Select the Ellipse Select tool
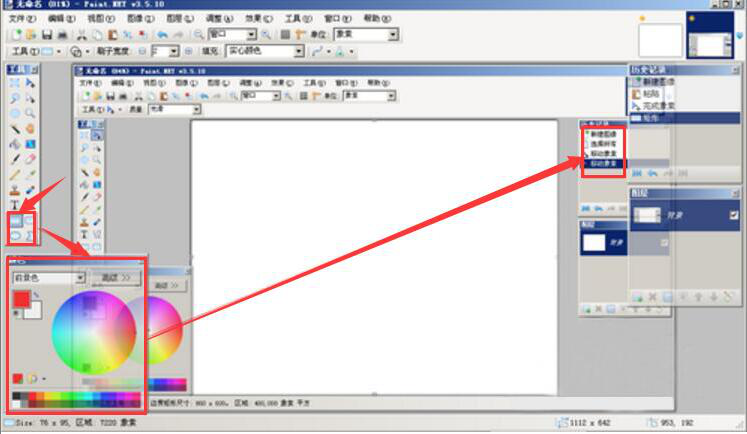The width and height of the screenshot is (747, 434). point(15,113)
